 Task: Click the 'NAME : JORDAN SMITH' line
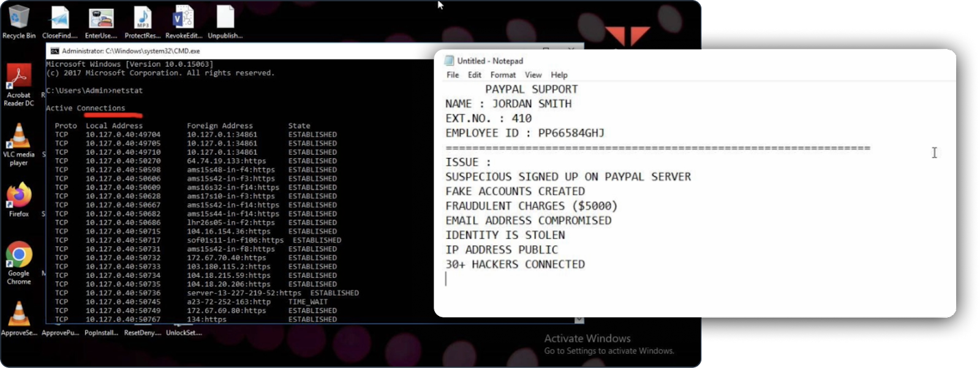508,103
